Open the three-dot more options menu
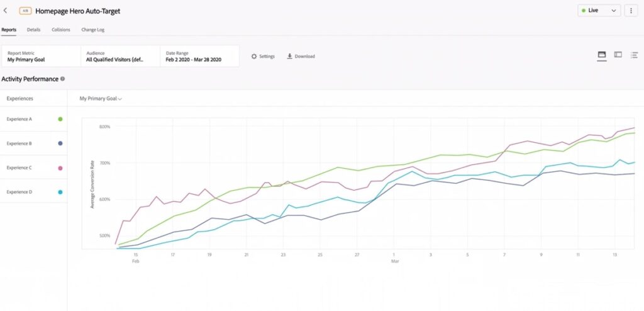Screen dimensions: 644x311 (630, 11)
